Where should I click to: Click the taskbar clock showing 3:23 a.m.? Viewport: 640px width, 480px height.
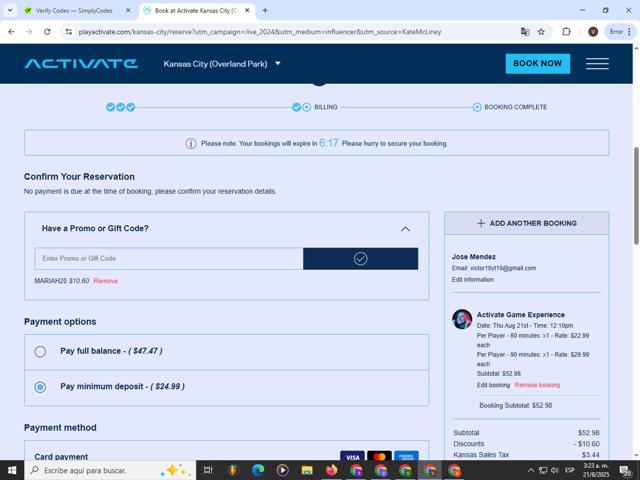[x=596, y=470]
